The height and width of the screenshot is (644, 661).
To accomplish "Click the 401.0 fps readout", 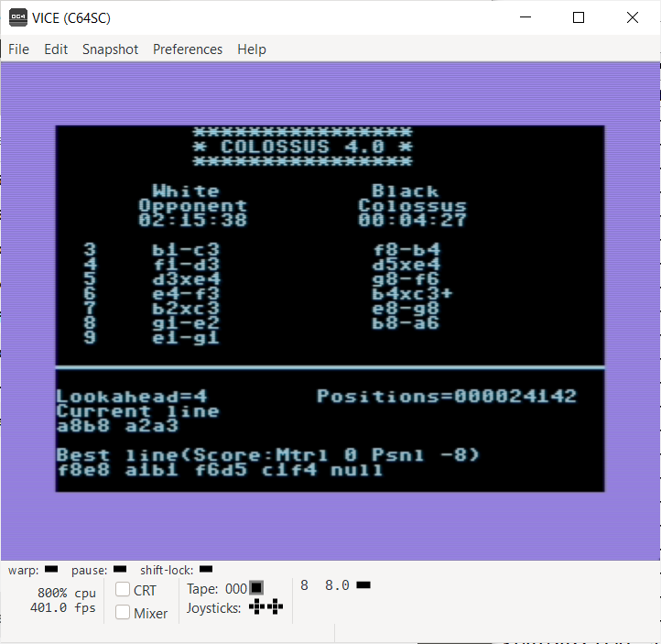I will [x=63, y=607].
